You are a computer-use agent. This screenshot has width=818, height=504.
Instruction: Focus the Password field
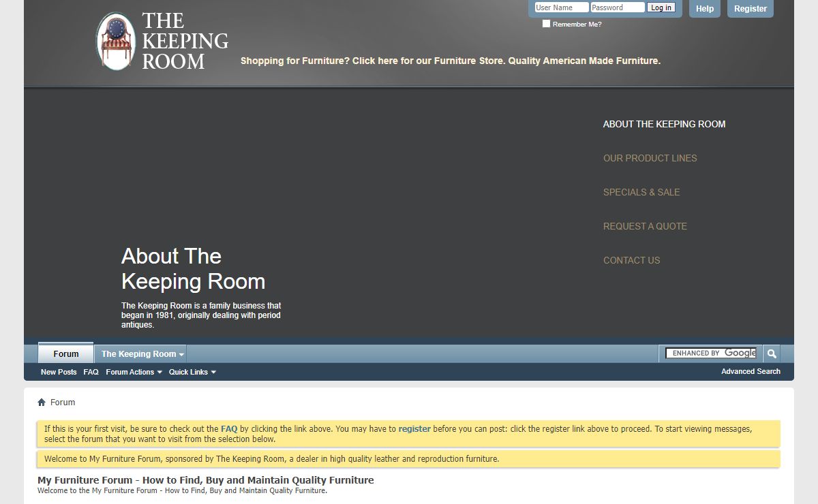(x=618, y=7)
